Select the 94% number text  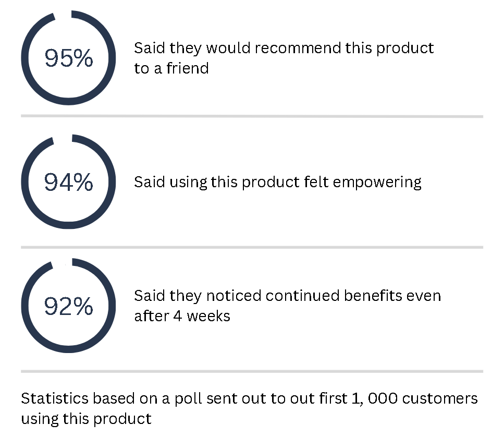(68, 182)
